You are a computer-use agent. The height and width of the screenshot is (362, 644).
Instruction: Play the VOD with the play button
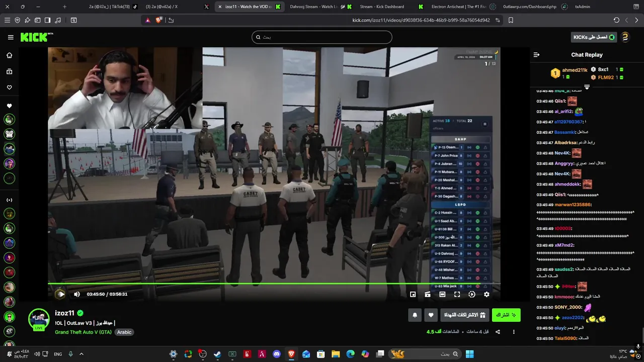pos(60,294)
